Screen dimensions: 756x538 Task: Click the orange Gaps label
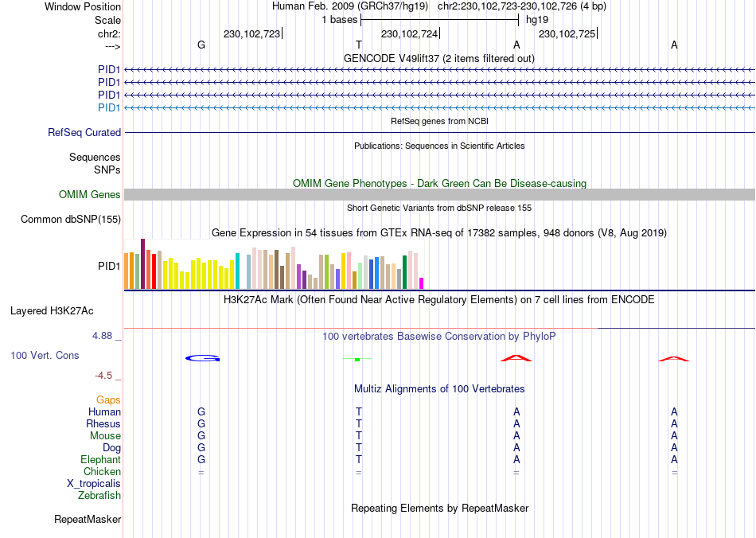108,400
